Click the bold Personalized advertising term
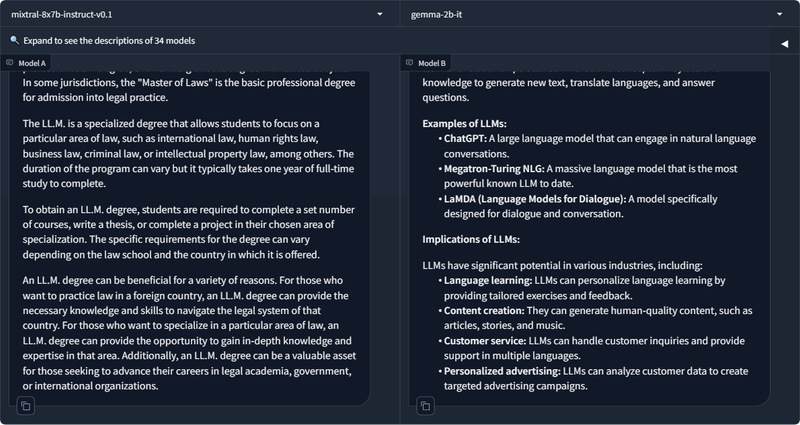The width and height of the screenshot is (800, 425). (502, 371)
